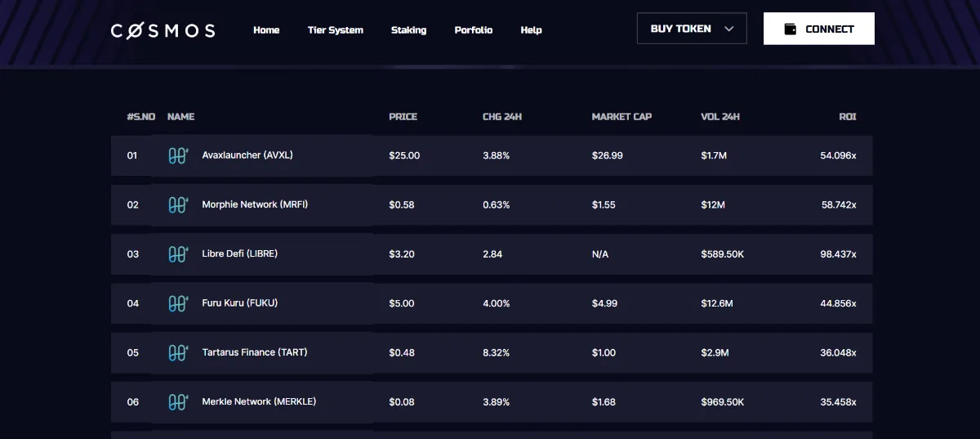Sort by the VOL 24H column header
The width and height of the screenshot is (980, 439).
(720, 117)
